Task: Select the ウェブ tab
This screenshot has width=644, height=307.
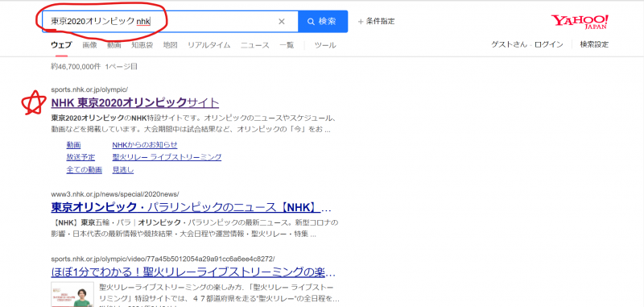Action: coord(61,45)
